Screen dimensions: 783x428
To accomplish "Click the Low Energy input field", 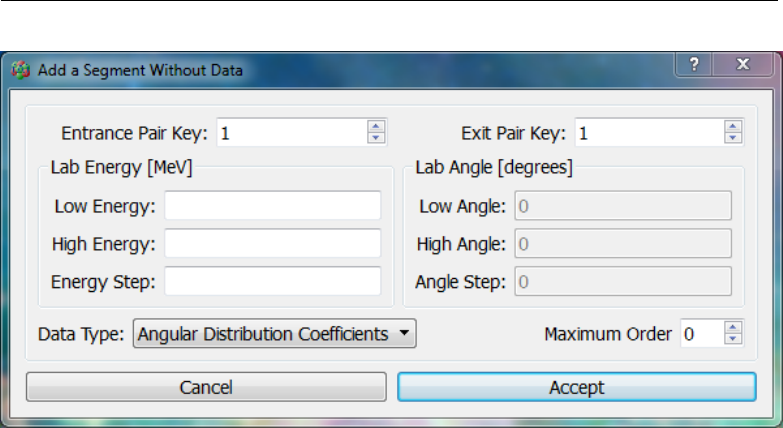I will [273, 205].
